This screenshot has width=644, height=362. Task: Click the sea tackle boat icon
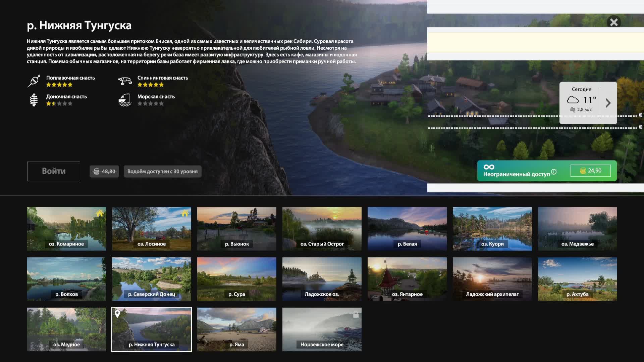tap(125, 100)
